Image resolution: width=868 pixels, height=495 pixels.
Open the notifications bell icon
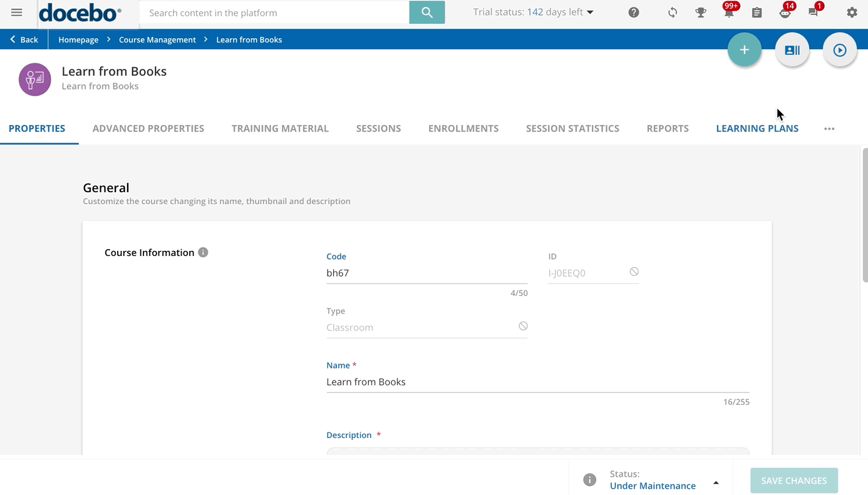pyautogui.click(x=728, y=13)
